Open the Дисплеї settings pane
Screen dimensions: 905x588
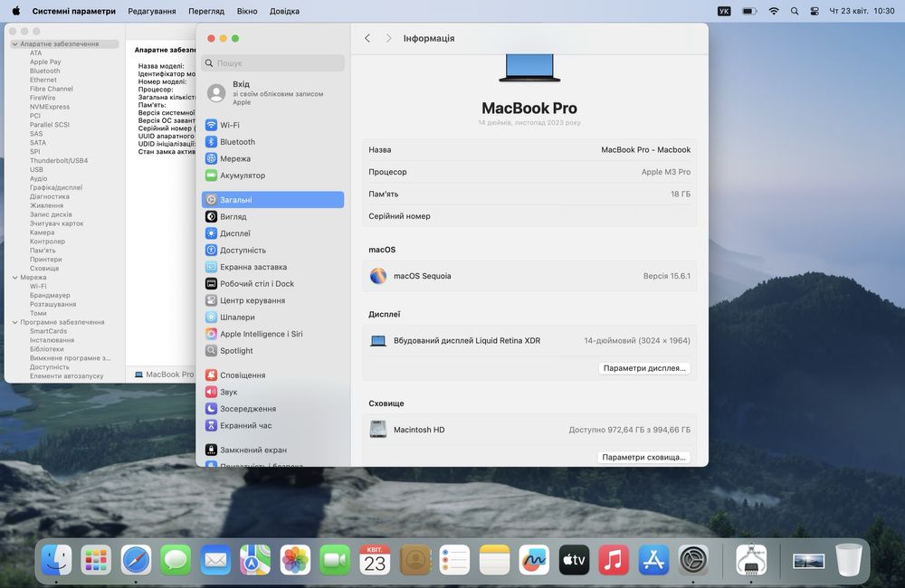273,233
